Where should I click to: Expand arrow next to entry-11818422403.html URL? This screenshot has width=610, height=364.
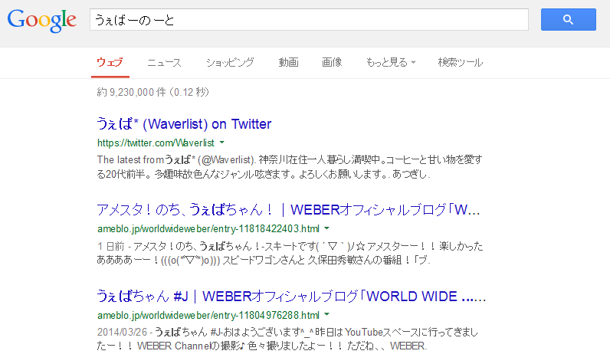tap(326, 228)
